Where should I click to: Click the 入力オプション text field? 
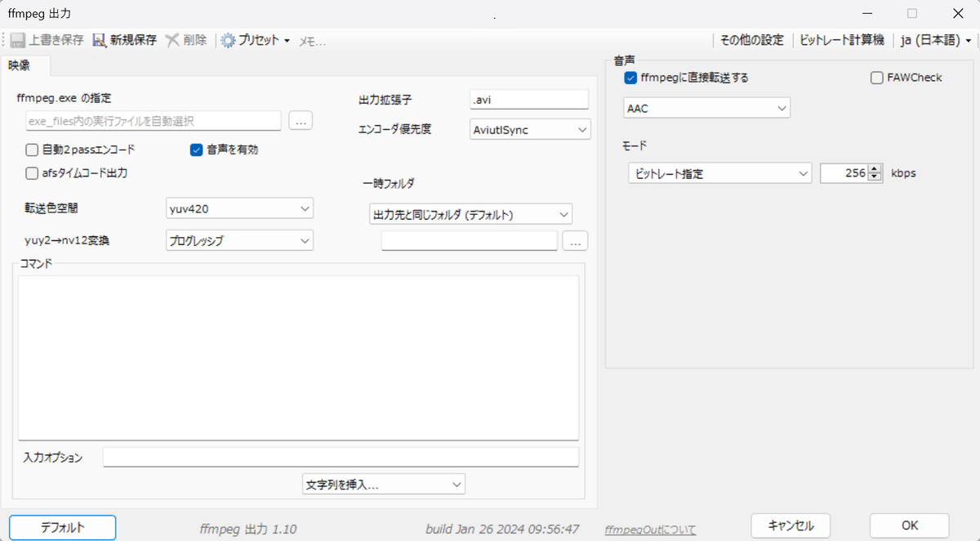[x=341, y=457]
